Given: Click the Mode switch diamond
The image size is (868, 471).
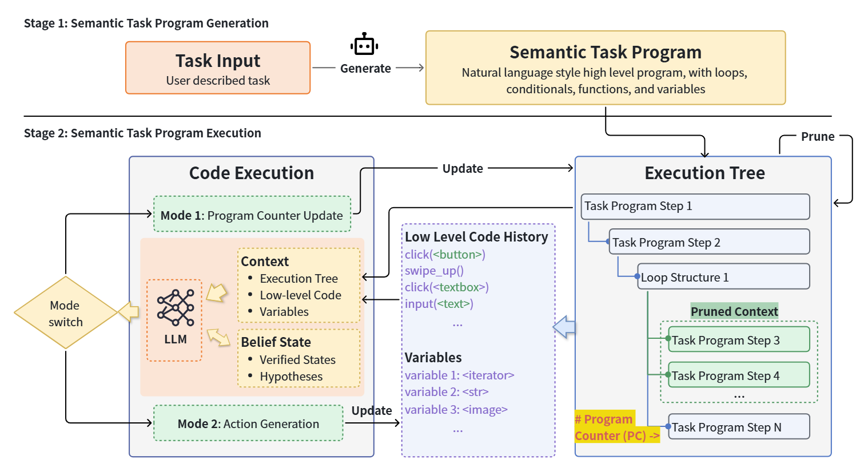Looking at the screenshot, I should [66, 312].
